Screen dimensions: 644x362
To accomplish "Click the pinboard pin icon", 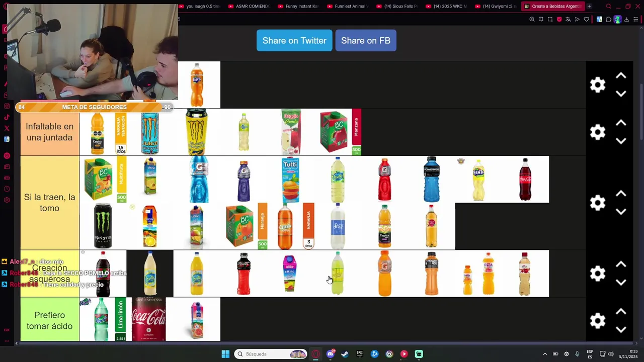I will tap(541, 20).
